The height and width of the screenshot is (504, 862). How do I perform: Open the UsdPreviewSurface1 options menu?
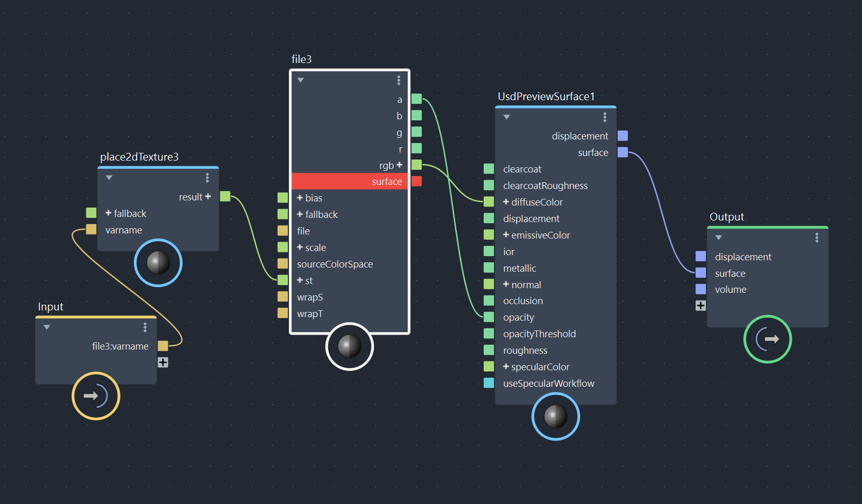pyautogui.click(x=605, y=117)
